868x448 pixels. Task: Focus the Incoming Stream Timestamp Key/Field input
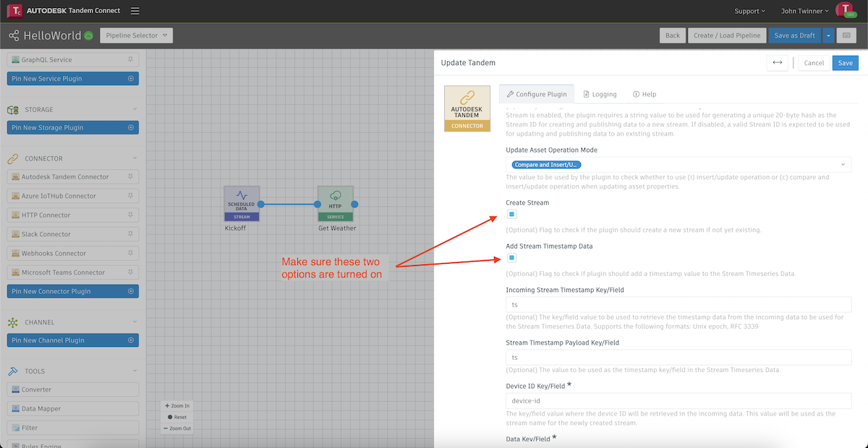click(678, 304)
